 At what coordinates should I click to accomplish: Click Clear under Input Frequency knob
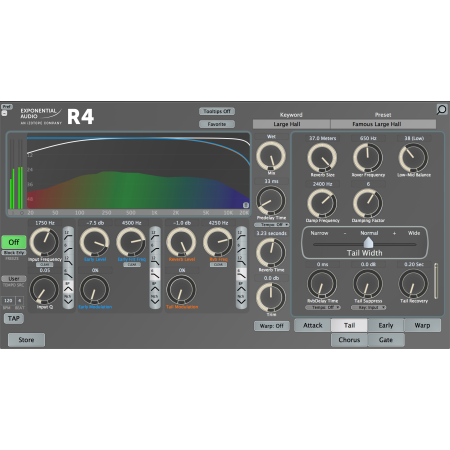click(x=45, y=265)
